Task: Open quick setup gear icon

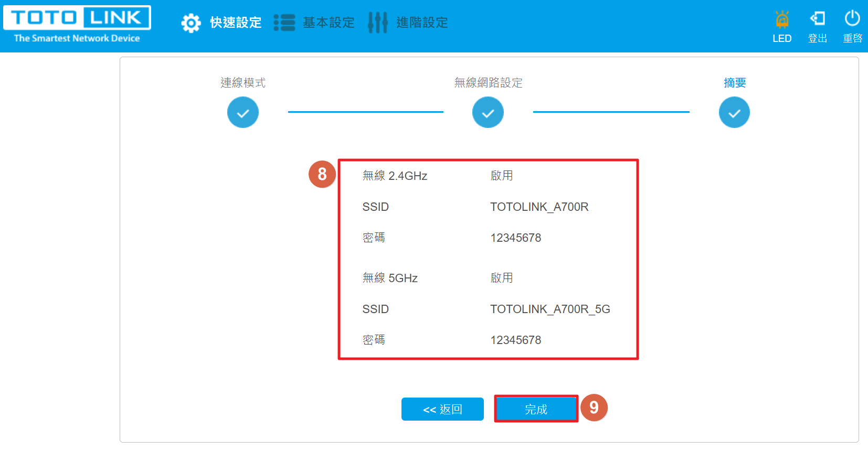Action: coord(191,23)
